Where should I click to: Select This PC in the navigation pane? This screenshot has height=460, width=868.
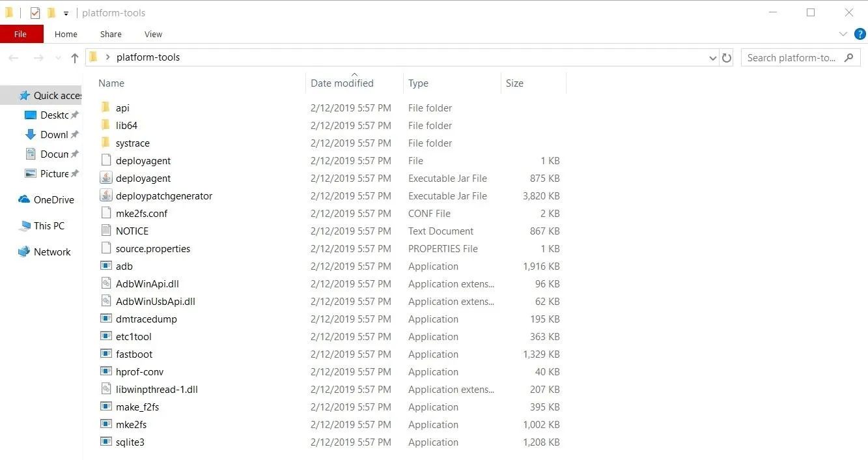[49, 226]
